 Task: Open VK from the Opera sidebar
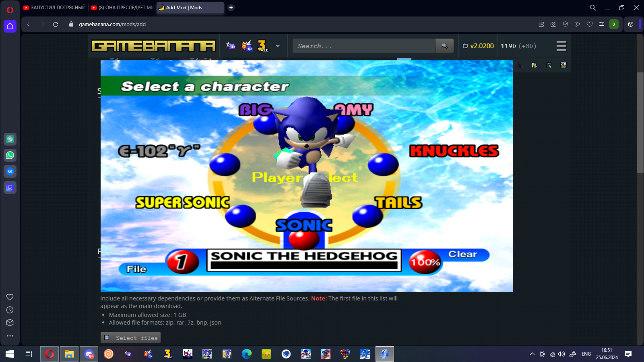(x=10, y=171)
